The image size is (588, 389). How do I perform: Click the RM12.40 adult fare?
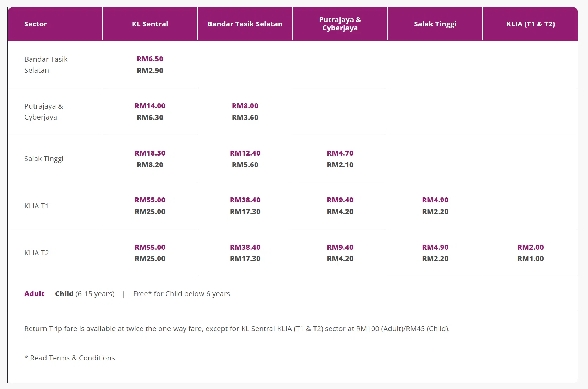point(245,153)
